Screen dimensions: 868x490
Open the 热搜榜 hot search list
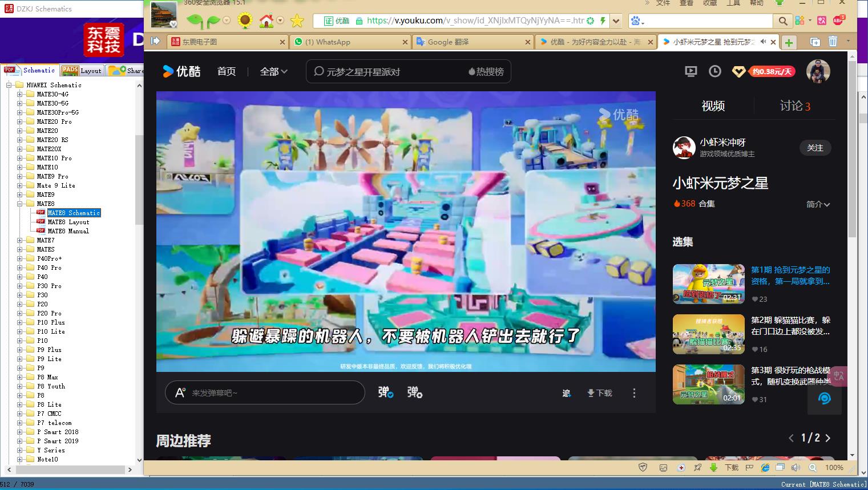486,72
